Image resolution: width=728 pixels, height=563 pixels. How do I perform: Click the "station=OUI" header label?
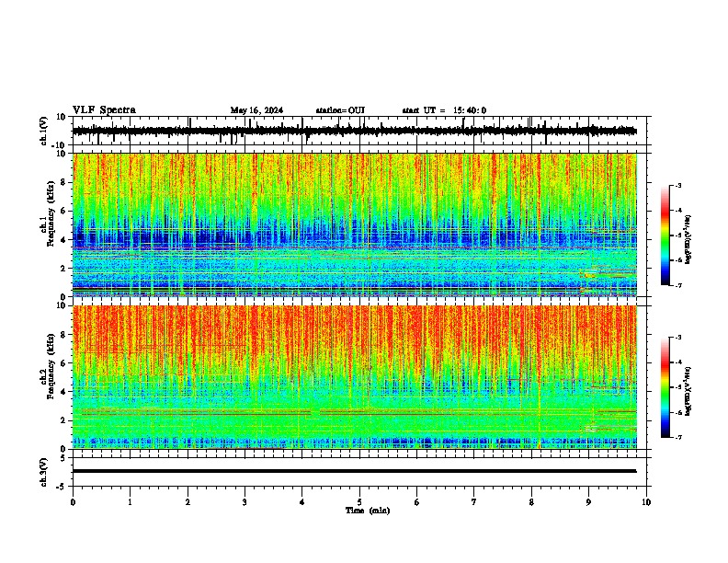pyautogui.click(x=340, y=110)
